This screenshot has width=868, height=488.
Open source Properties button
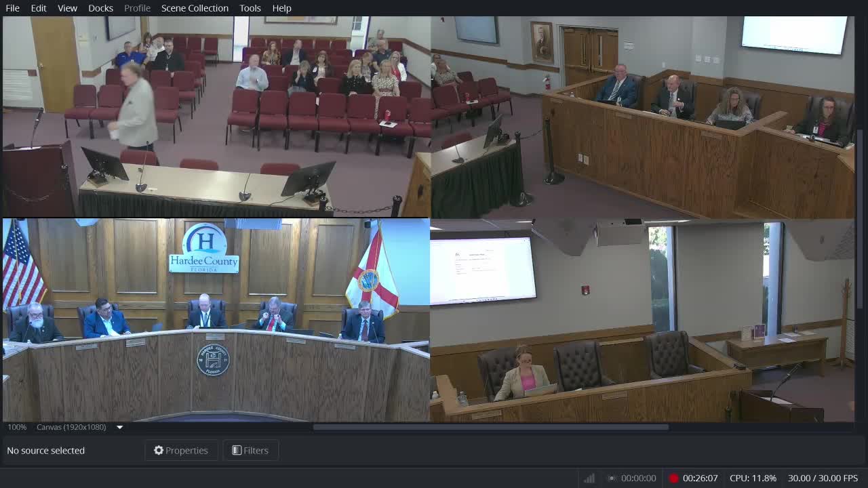pos(181,451)
